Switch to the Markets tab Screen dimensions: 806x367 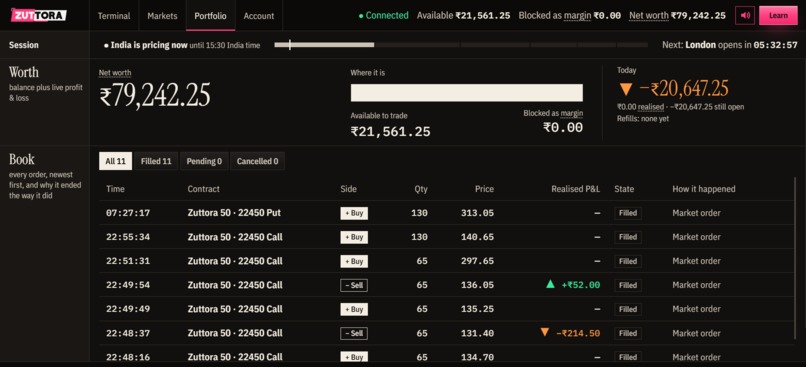pos(162,16)
